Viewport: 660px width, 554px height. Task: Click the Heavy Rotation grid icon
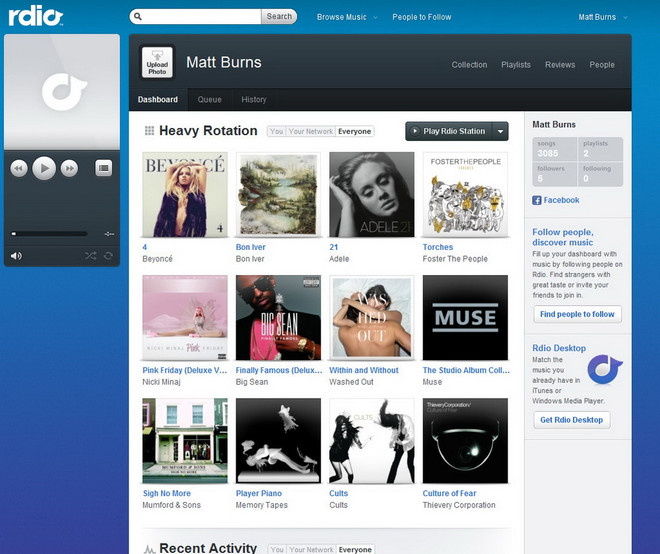click(x=149, y=131)
